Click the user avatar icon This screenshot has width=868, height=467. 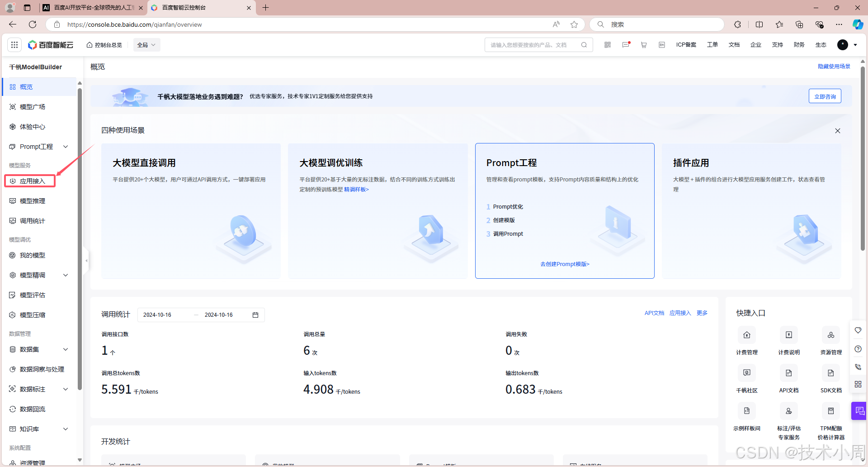843,45
